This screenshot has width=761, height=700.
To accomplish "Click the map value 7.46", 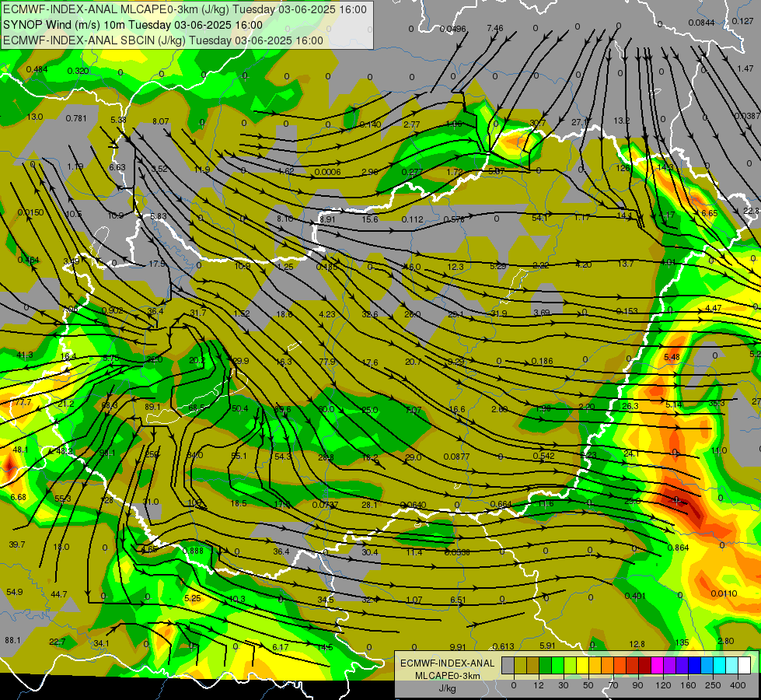I will point(495,28).
